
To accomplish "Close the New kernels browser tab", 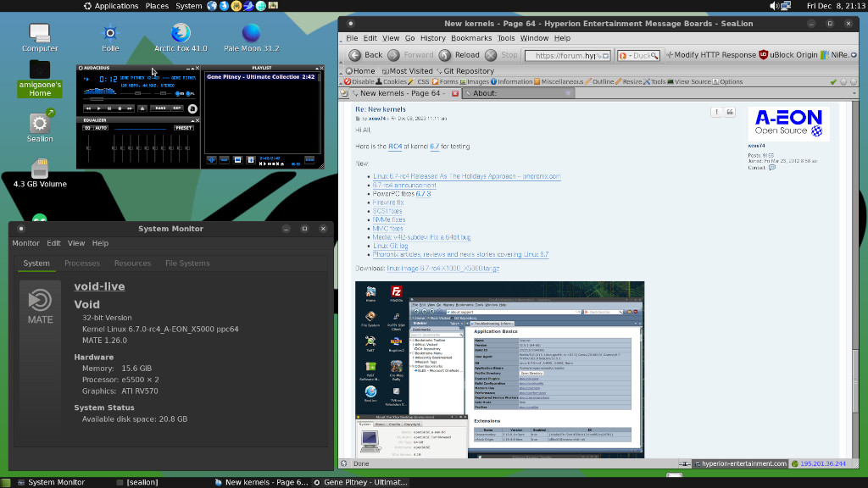I will click(455, 93).
